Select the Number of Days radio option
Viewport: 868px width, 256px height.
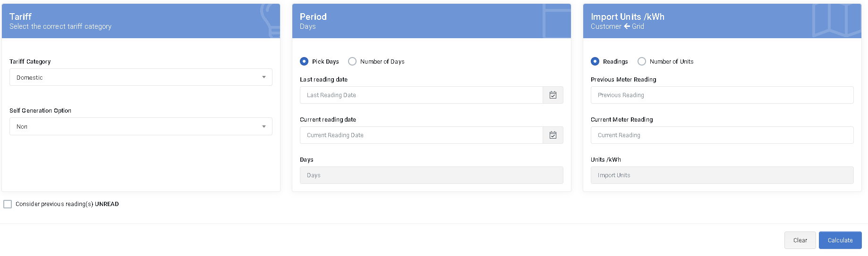pos(352,61)
